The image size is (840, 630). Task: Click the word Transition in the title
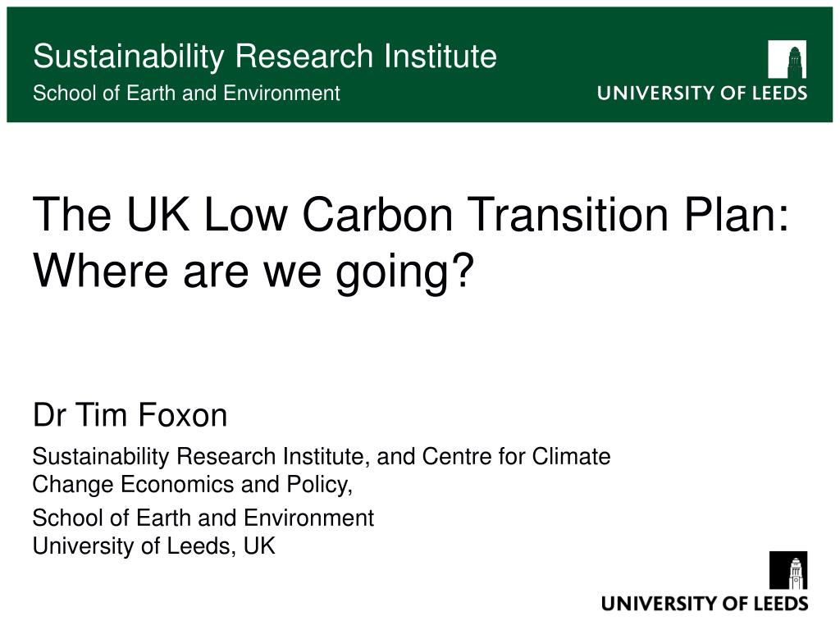(568, 214)
